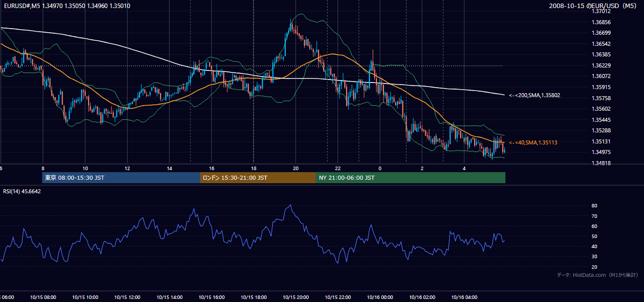Click the bottom time label 10/15 20:00
The image size is (644, 302).
(295, 297)
